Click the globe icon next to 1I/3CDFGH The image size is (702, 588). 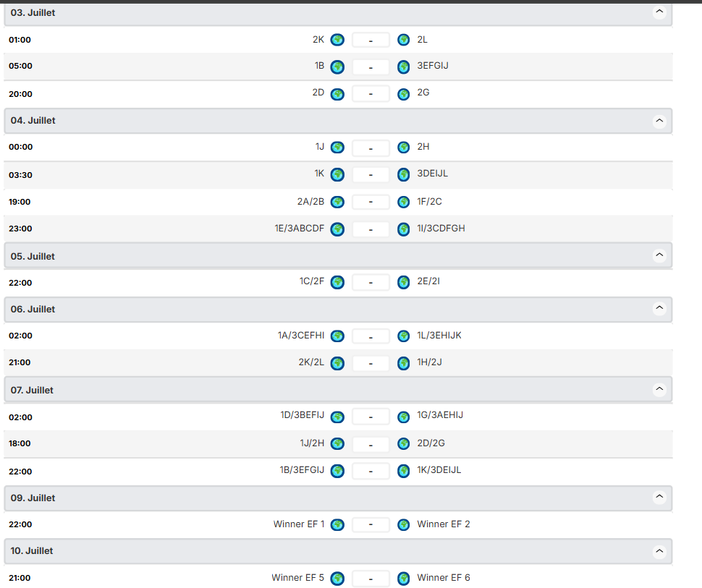pos(404,229)
